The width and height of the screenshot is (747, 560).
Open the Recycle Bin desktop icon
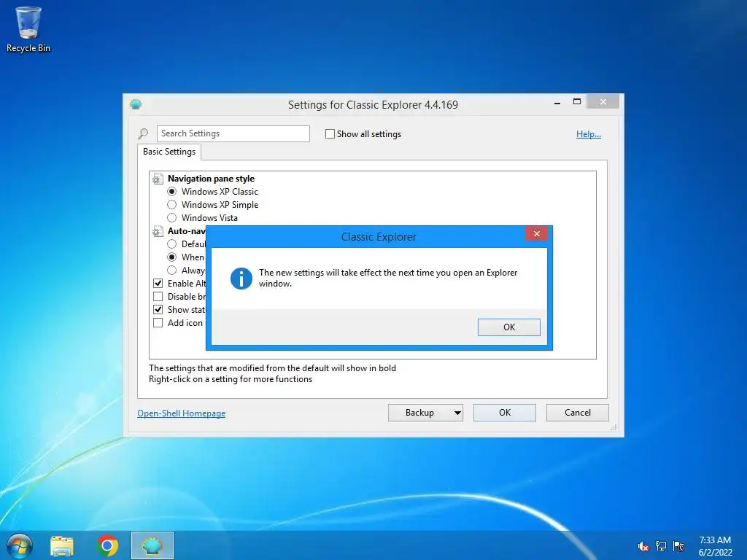point(28,28)
